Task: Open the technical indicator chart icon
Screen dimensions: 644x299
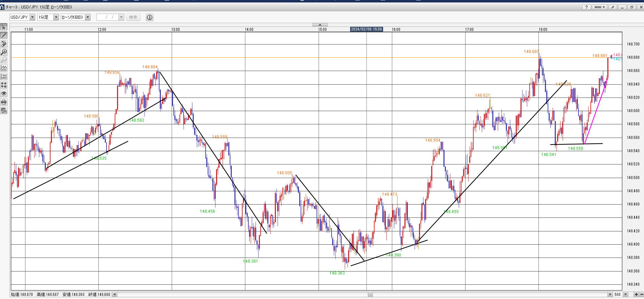Action: [x=4, y=68]
